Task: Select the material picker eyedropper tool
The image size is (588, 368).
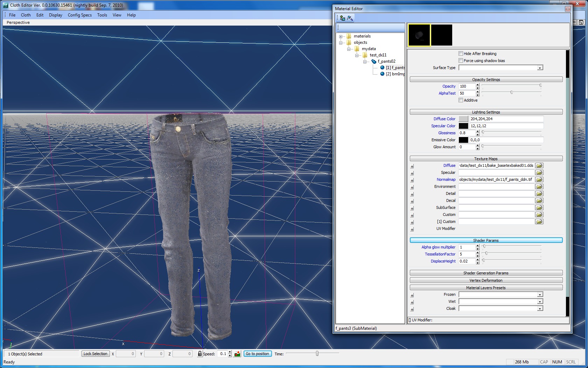Action: coord(350,18)
